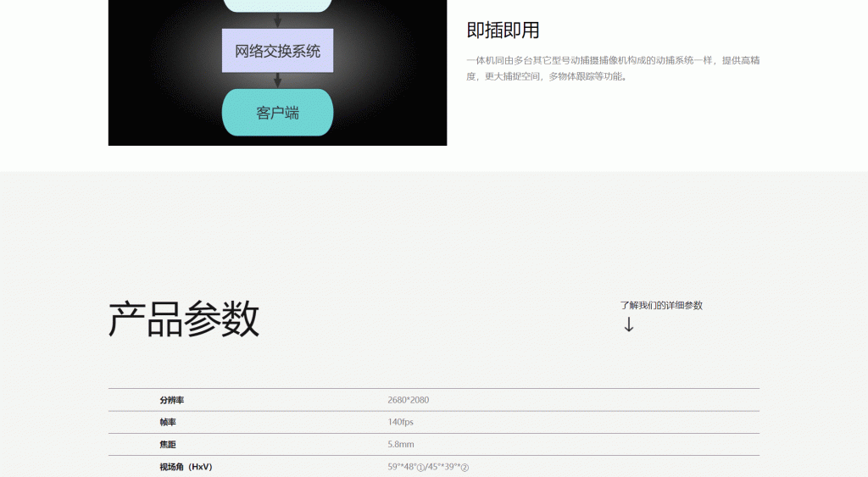Viewport: 868px width, 477px height.
Task: Click the partially visible top flowchart box
Action: (x=277, y=5)
